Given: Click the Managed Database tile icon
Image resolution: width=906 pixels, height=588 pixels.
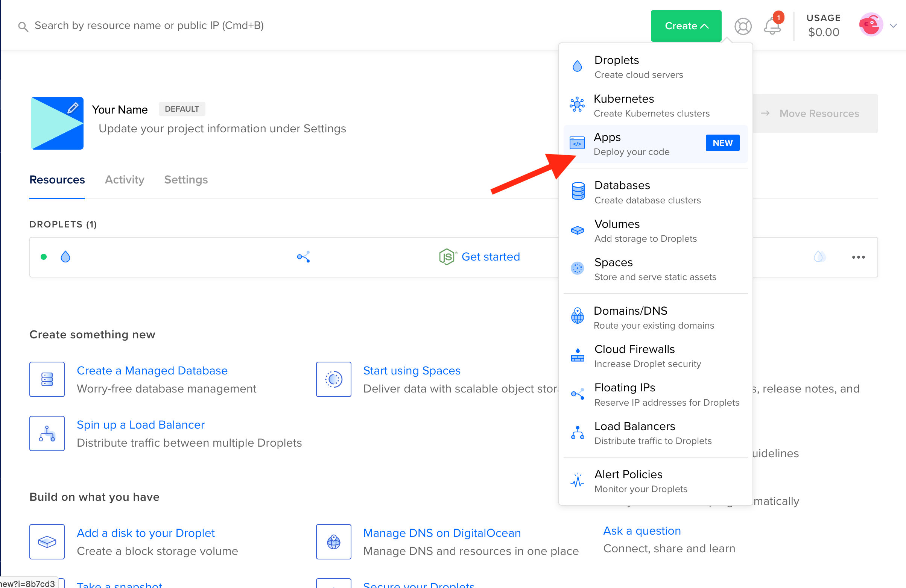Looking at the screenshot, I should click(x=47, y=379).
